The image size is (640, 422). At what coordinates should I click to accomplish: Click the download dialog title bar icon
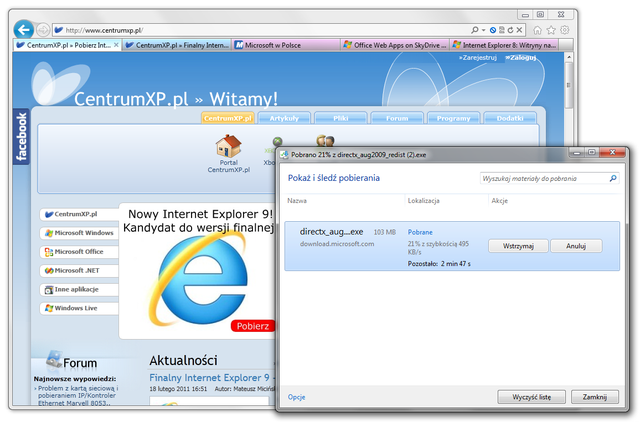tap(284, 155)
